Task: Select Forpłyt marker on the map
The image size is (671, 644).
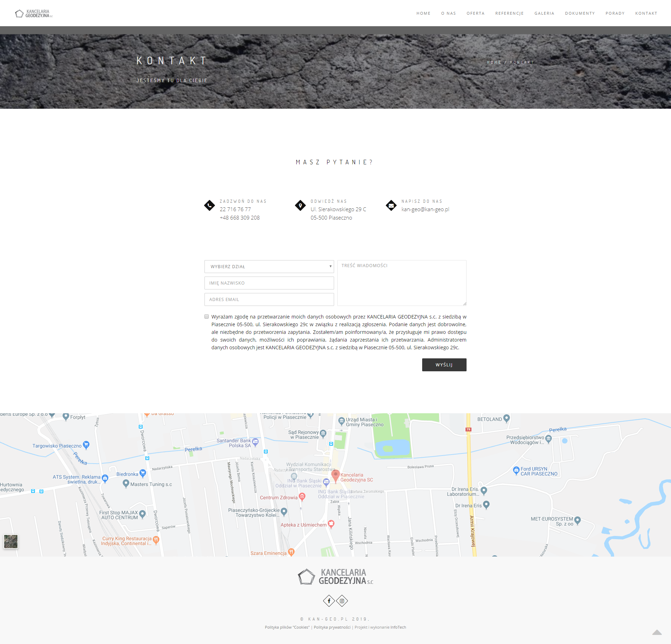Action: [66, 416]
